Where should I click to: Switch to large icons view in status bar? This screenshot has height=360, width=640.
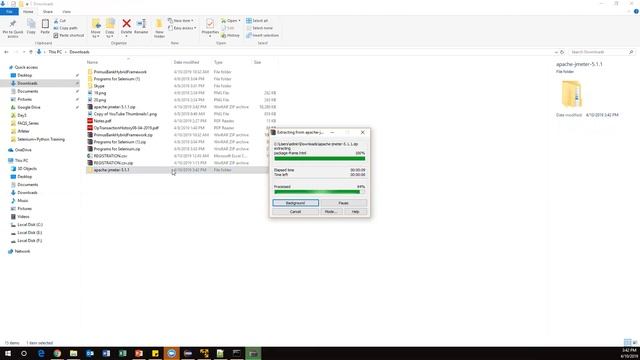click(634, 342)
